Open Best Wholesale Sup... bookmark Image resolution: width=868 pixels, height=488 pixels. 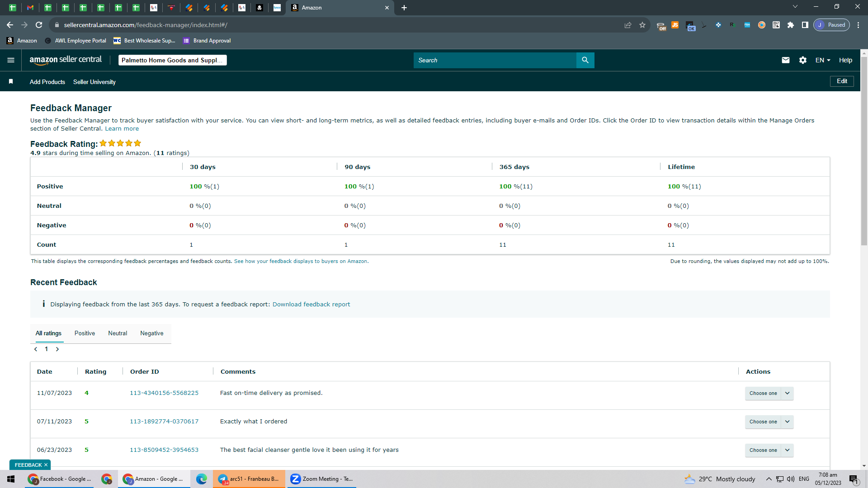pyautogui.click(x=144, y=41)
